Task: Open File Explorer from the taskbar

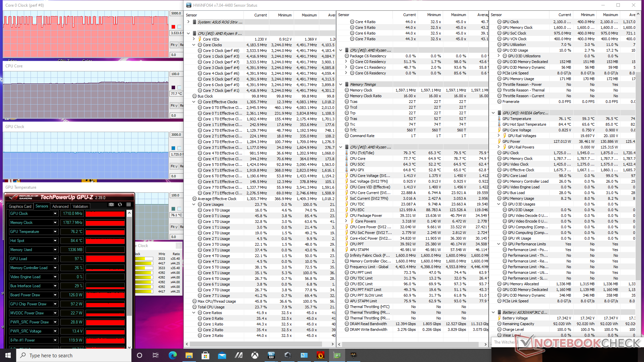Action: pyautogui.click(x=189, y=355)
